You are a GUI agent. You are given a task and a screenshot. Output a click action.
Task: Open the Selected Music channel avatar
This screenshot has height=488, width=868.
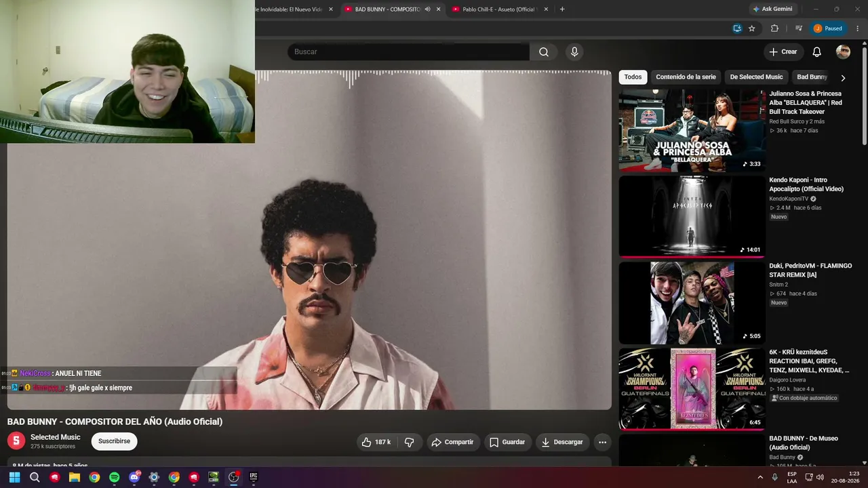click(16, 441)
